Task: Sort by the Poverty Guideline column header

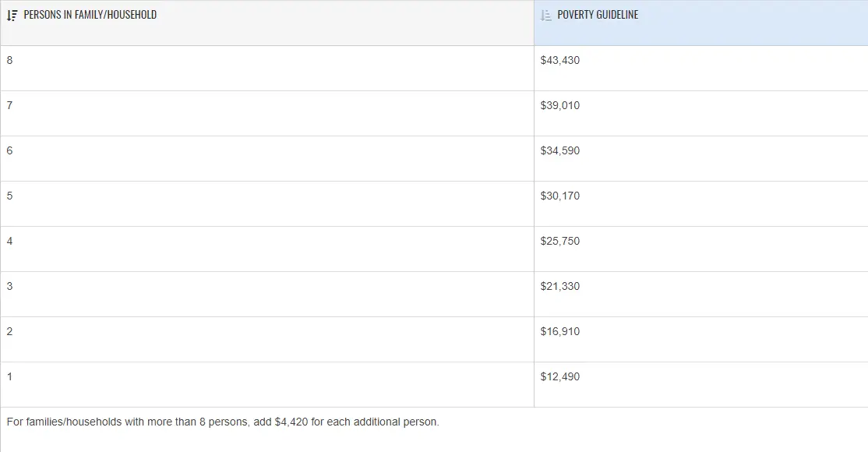Action: point(598,15)
